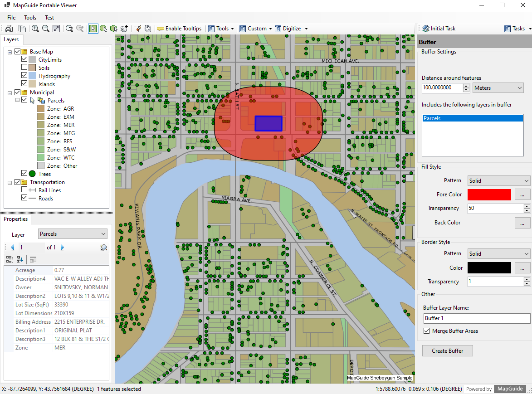Open the File menu
Image resolution: width=532 pixels, height=394 pixels.
[11, 18]
